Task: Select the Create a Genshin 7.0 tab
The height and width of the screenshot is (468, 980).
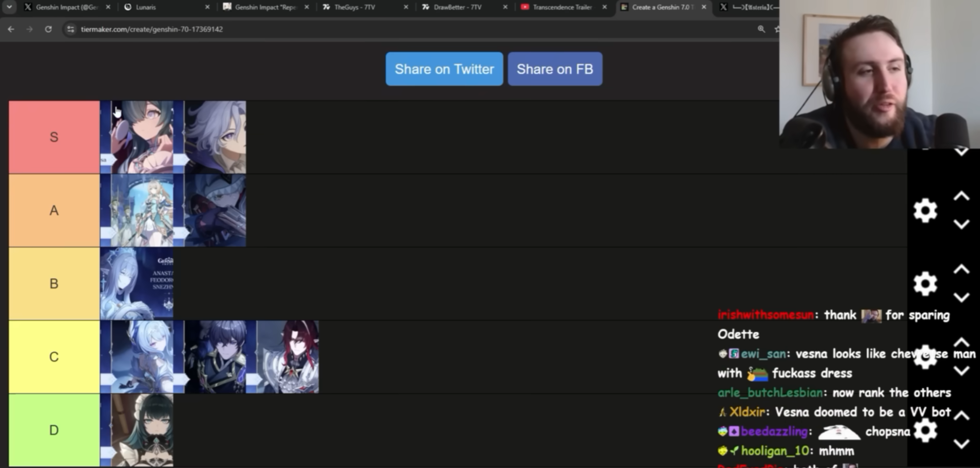Action: [x=663, y=7]
